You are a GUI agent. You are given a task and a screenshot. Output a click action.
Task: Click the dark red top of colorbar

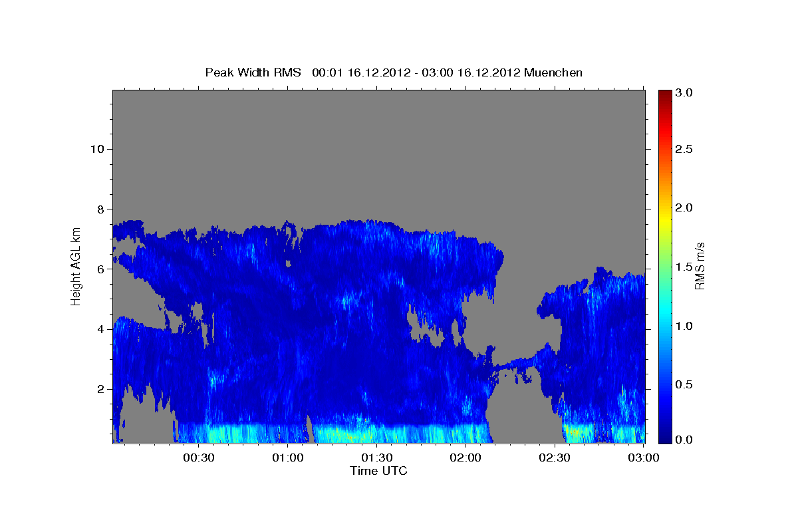click(x=664, y=94)
